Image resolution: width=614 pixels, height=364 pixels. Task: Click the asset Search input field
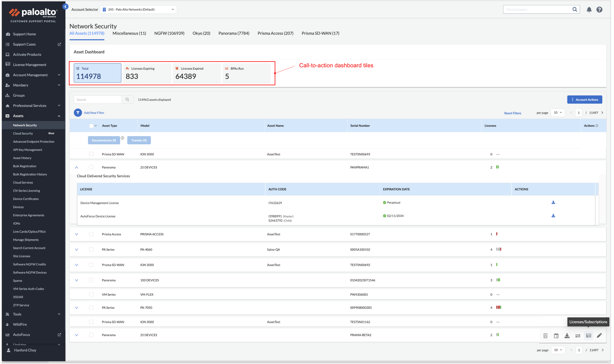click(98, 99)
